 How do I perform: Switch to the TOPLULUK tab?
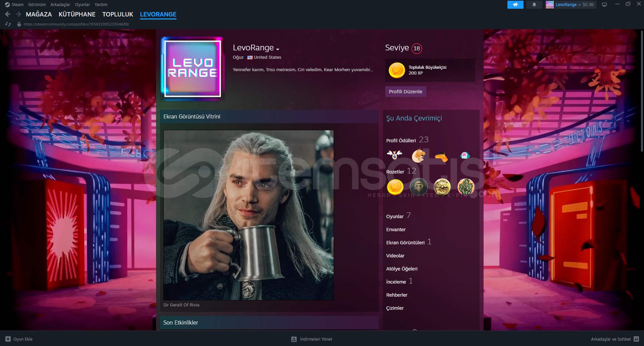coord(118,14)
